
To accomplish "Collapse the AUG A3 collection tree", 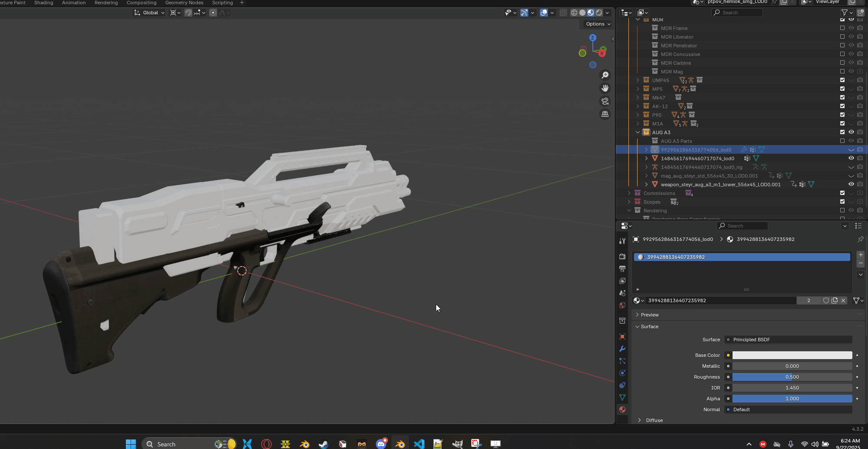I will tap(638, 132).
